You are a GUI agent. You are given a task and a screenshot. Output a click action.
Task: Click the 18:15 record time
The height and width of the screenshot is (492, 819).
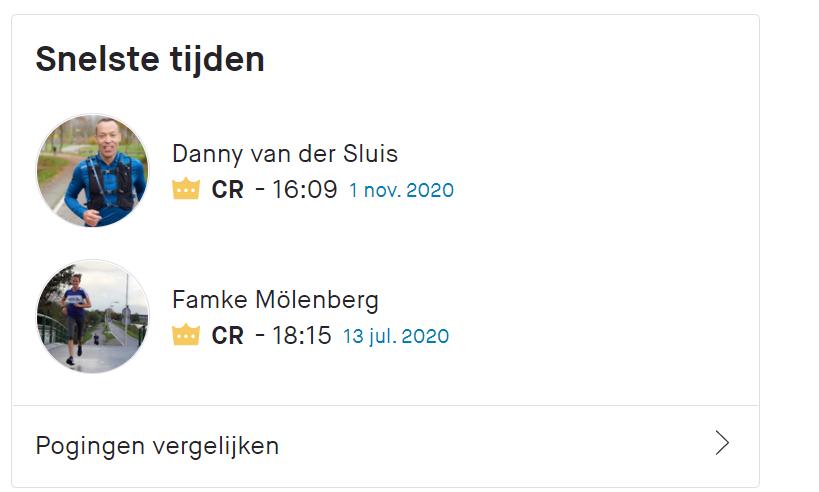coord(301,335)
